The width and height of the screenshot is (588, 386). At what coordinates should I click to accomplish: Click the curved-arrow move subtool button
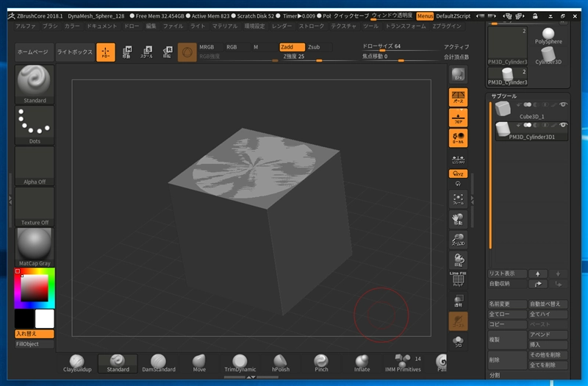coord(538,284)
